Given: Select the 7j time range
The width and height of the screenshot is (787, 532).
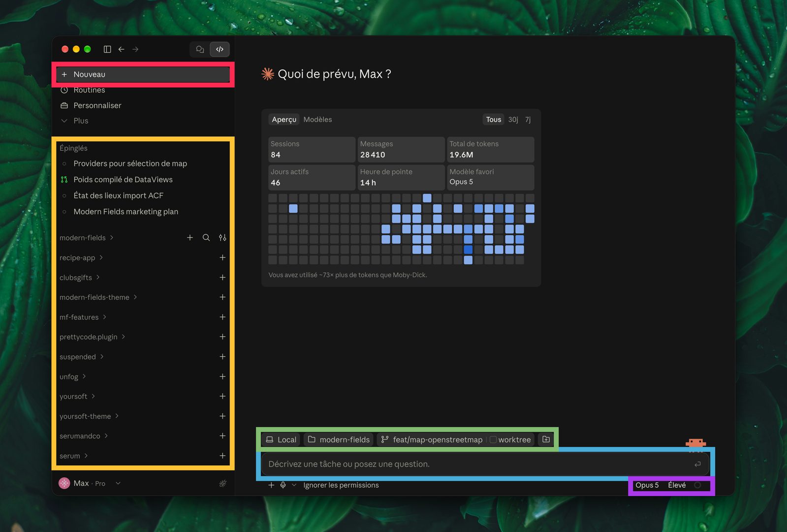Looking at the screenshot, I should click(x=528, y=120).
